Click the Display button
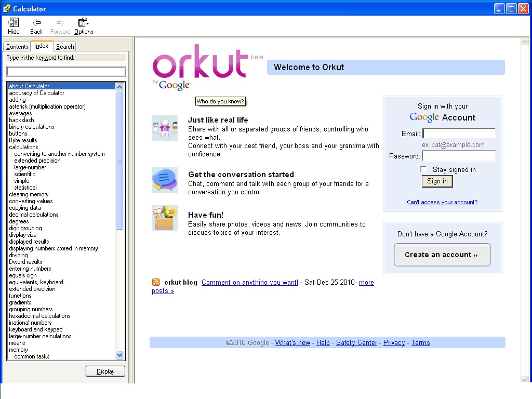 click(x=105, y=371)
